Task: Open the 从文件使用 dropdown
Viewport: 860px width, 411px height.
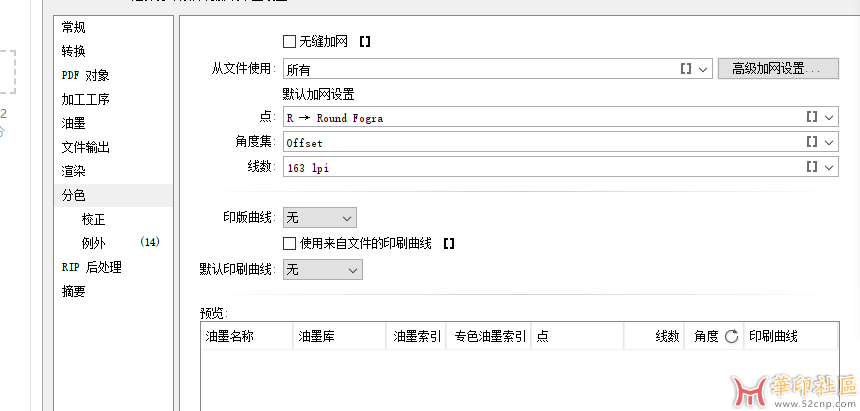Action: click(704, 69)
